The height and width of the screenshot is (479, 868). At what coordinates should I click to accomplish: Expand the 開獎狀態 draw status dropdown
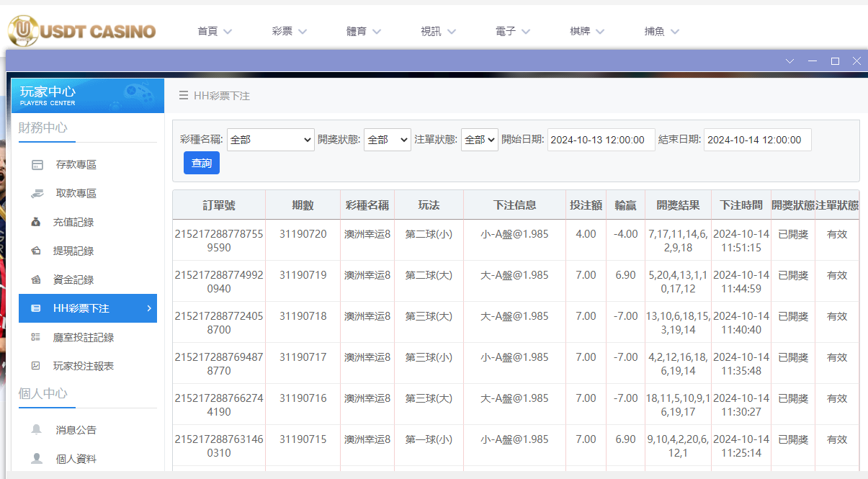386,140
